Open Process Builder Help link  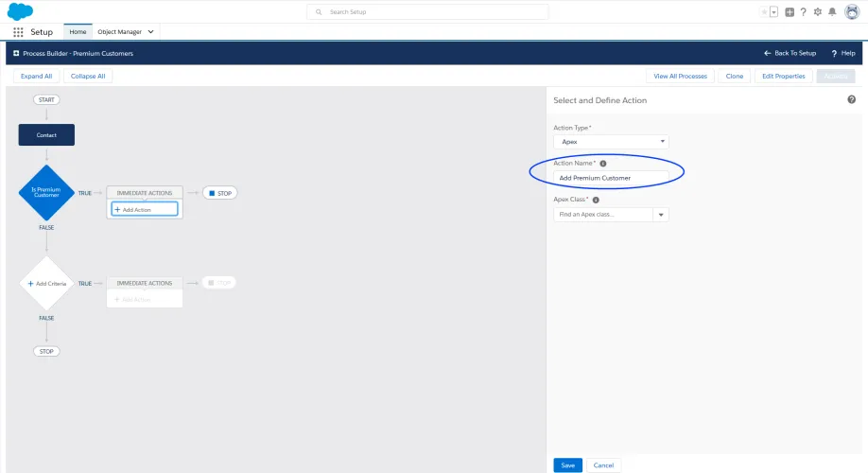coord(843,53)
